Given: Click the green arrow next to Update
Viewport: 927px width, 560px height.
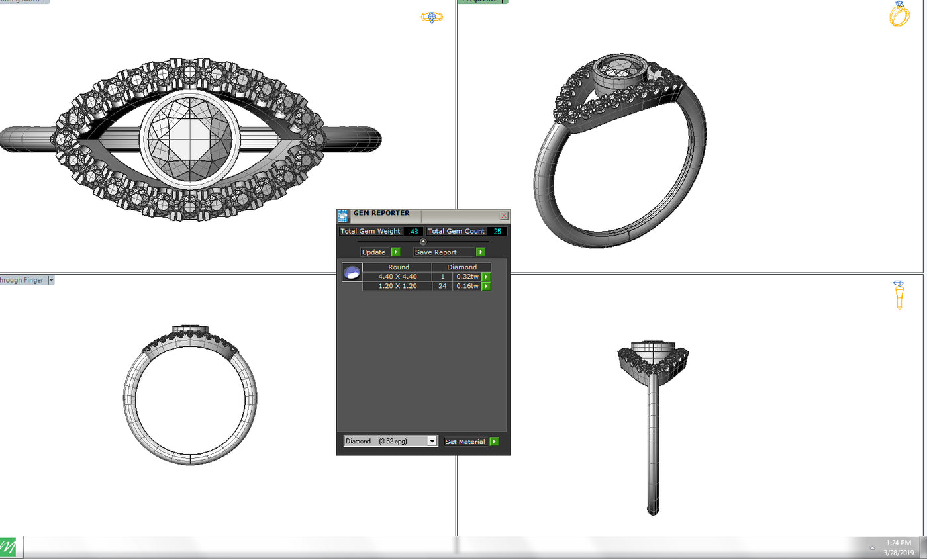Looking at the screenshot, I should point(396,252).
